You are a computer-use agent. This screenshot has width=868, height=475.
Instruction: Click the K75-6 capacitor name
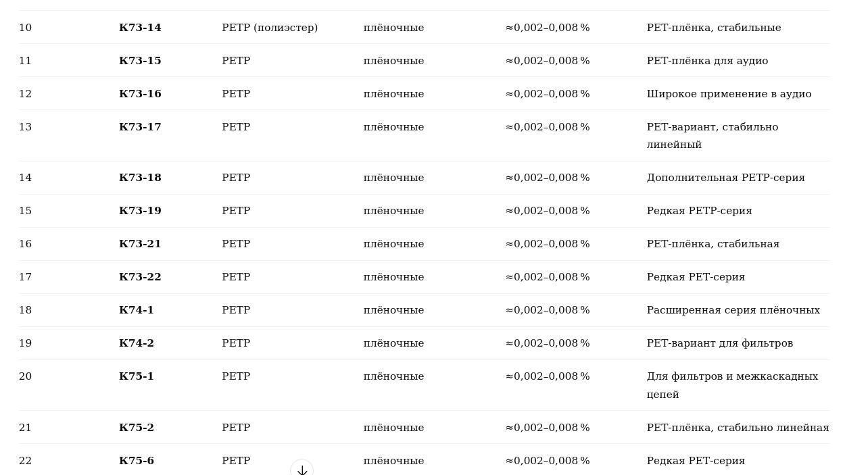tap(137, 461)
